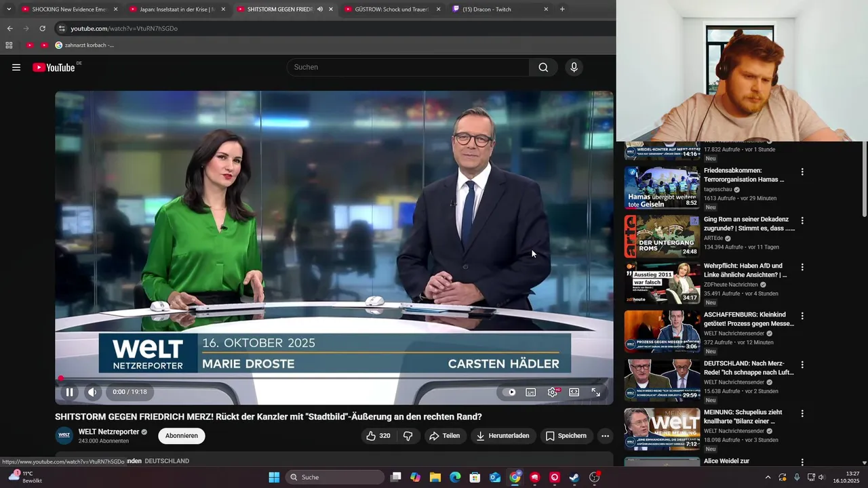
Task: Go back with the browser back arrow
Action: [x=9, y=28]
